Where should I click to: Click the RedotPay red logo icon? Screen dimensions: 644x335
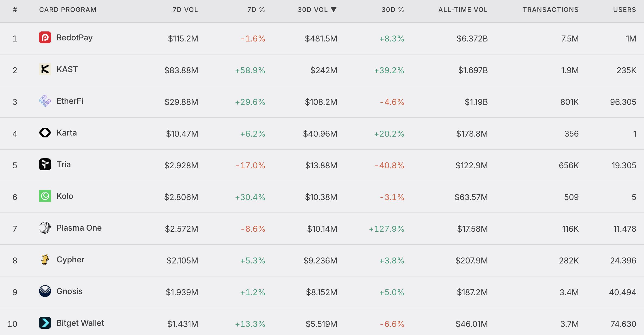pos(45,37)
